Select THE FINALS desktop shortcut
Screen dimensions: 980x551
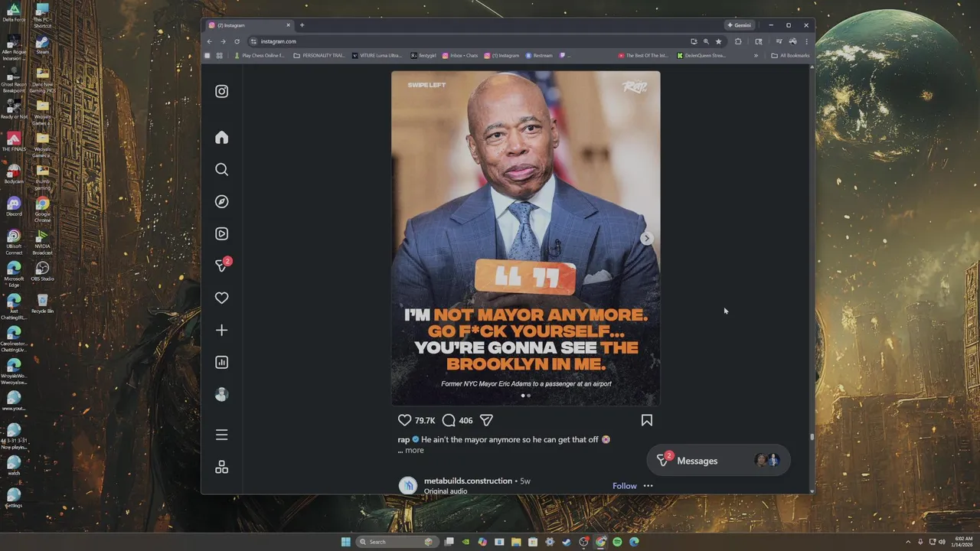pyautogui.click(x=14, y=142)
